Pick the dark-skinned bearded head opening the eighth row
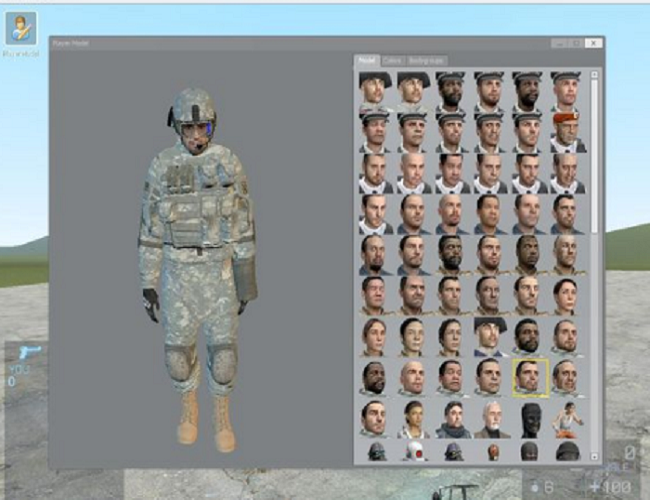This screenshot has height=500, width=650. click(376, 378)
